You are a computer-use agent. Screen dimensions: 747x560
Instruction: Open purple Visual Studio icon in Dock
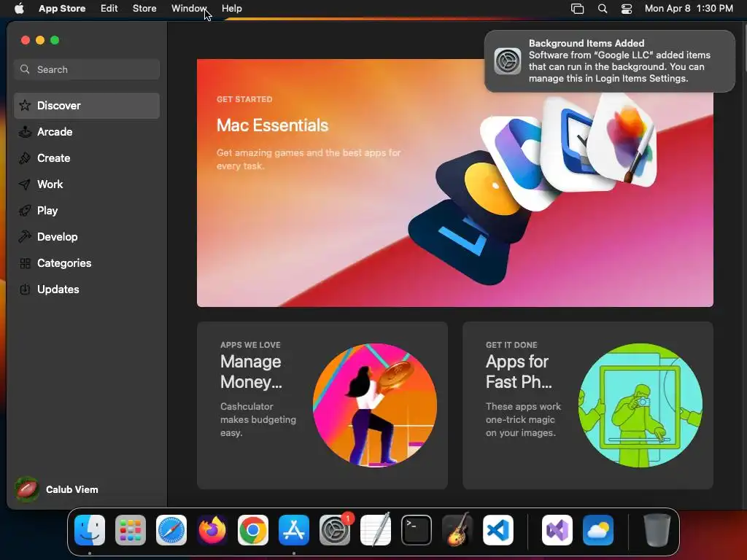click(557, 530)
